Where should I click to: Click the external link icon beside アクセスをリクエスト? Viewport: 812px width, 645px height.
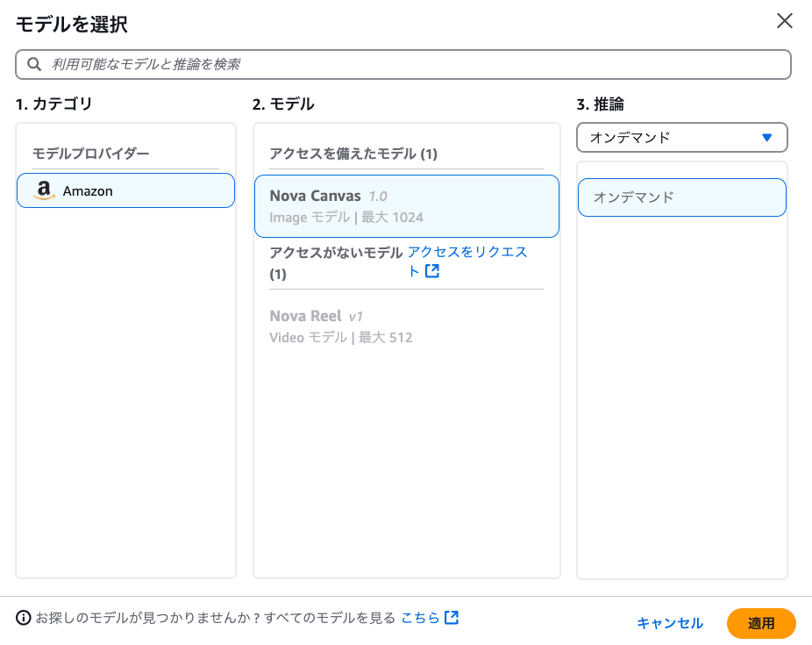432,271
